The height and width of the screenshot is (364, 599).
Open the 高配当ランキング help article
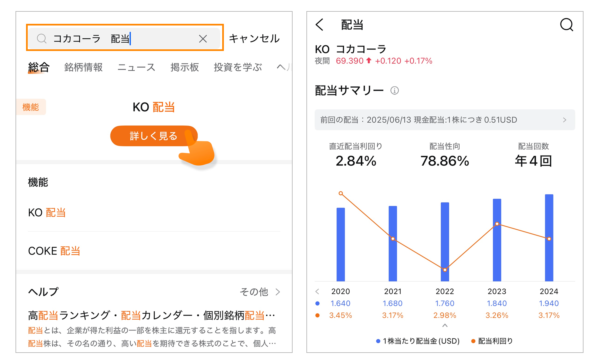(x=152, y=316)
